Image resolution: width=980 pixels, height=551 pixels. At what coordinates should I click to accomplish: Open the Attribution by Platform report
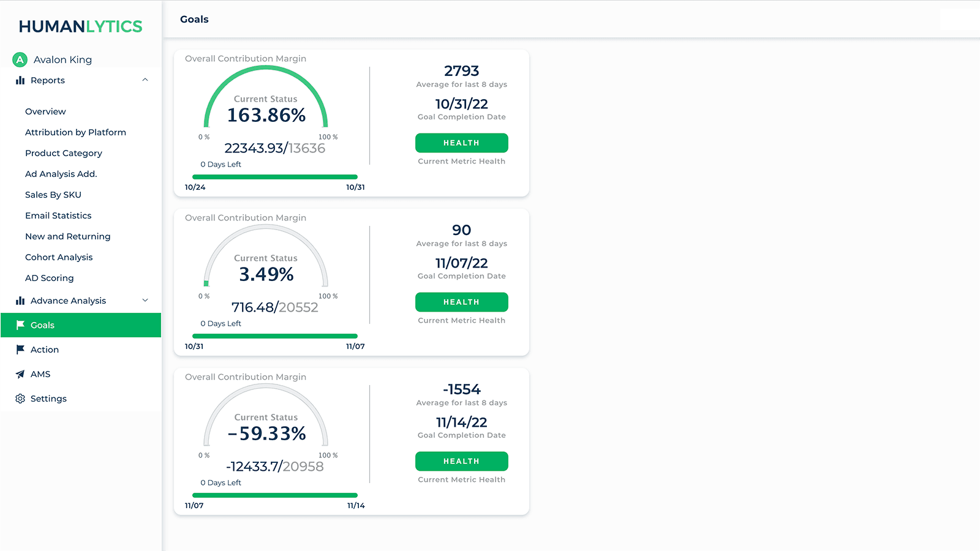(75, 132)
